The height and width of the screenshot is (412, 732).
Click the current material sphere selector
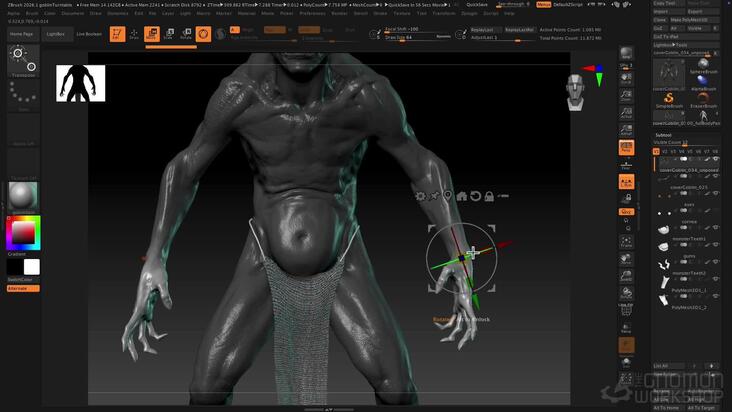(x=23, y=196)
